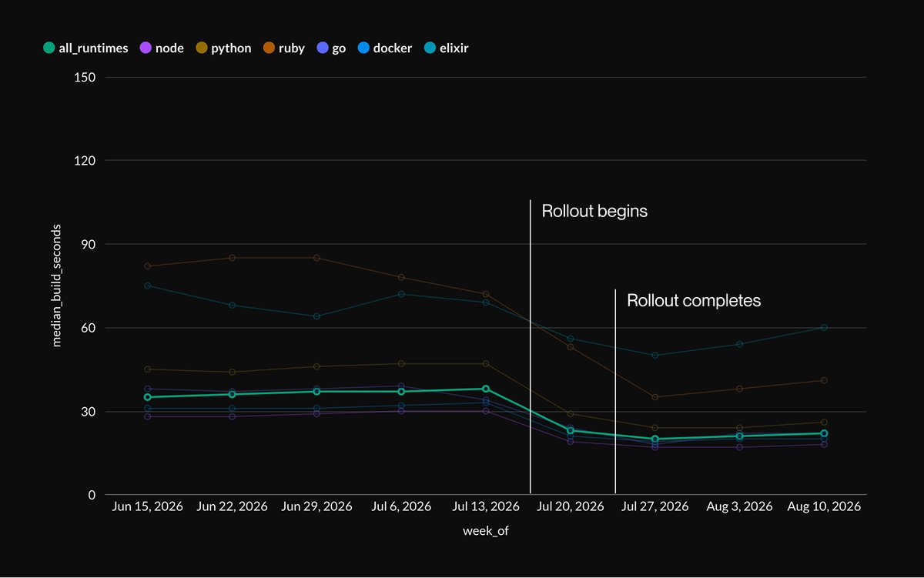Click elixir data point at Jun 22, 2026
The image size is (924, 578).
[232, 306]
